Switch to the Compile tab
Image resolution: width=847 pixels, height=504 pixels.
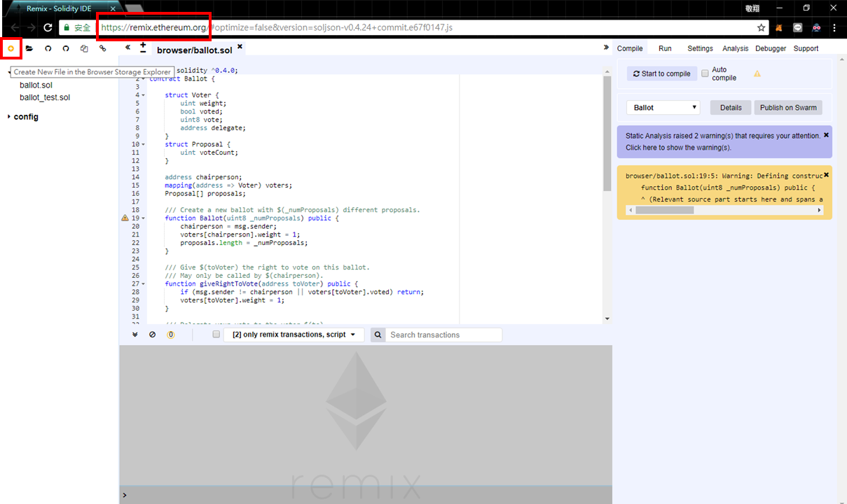630,48
